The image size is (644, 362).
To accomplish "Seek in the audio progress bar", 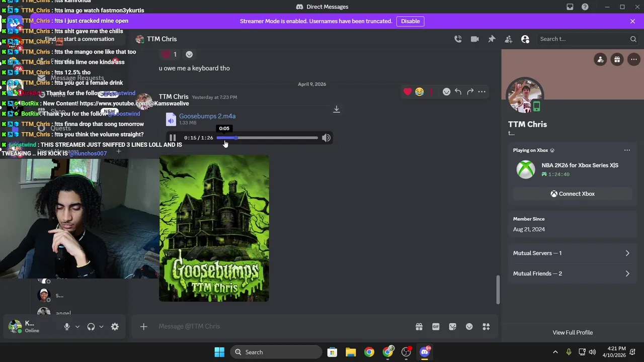I will [x=267, y=138].
